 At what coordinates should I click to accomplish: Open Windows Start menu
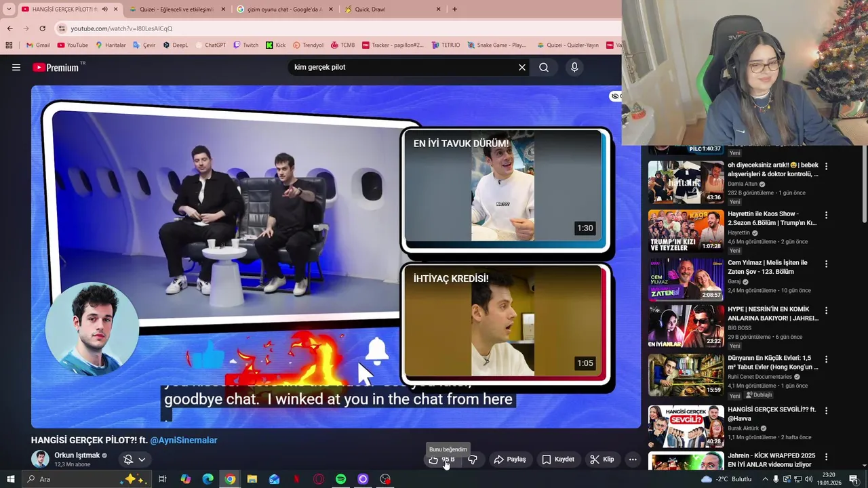[x=10, y=479]
